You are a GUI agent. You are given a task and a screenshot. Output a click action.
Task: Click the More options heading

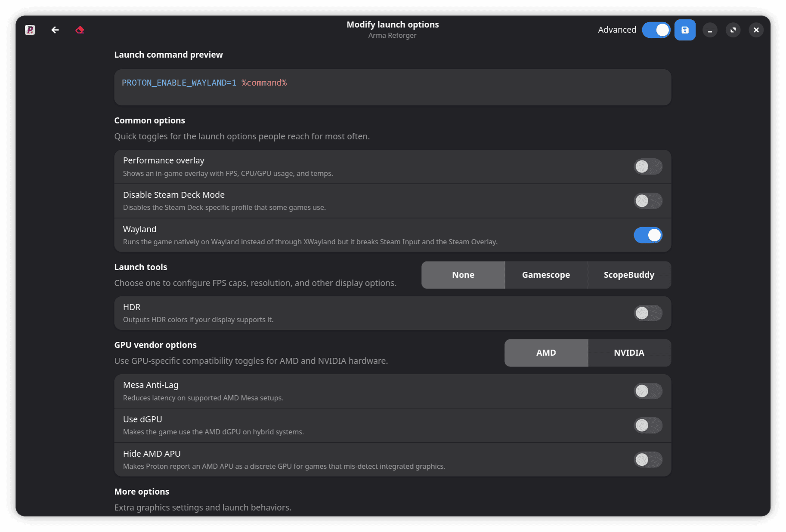(142, 492)
